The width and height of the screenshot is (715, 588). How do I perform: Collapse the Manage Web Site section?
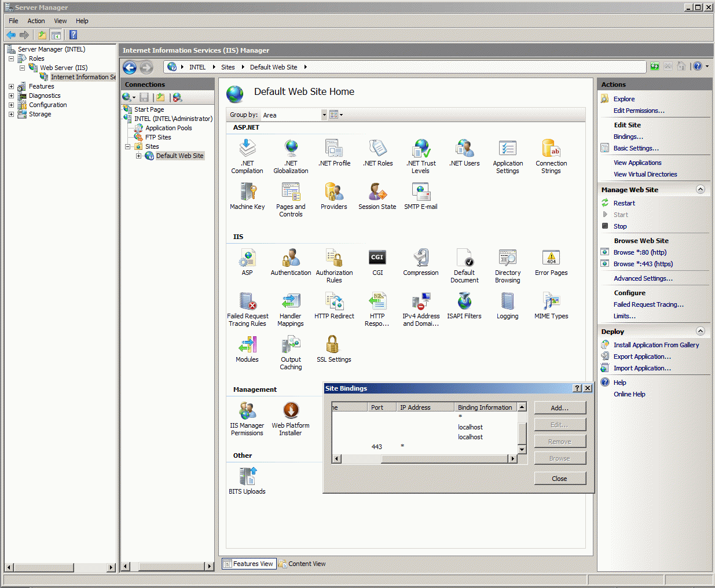click(701, 189)
